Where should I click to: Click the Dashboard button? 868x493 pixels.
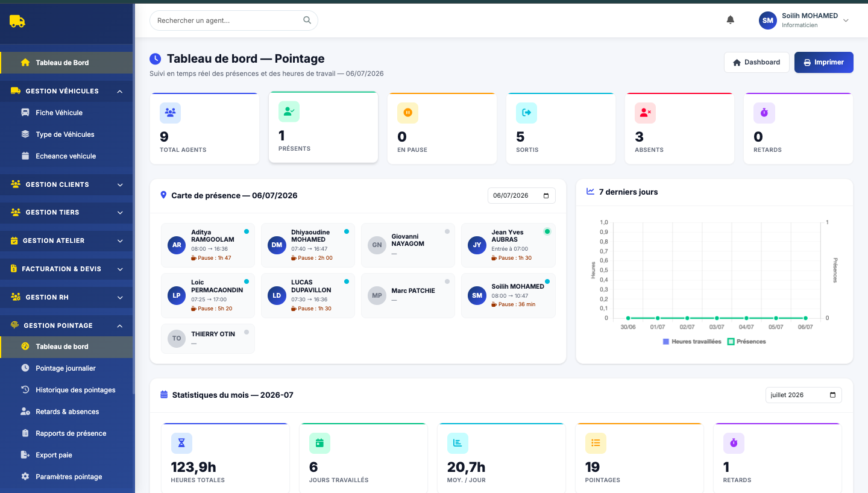coord(756,62)
